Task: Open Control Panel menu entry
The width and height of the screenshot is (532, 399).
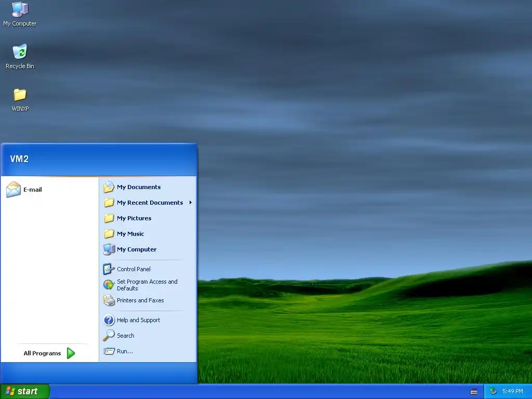Action: (x=149, y=269)
